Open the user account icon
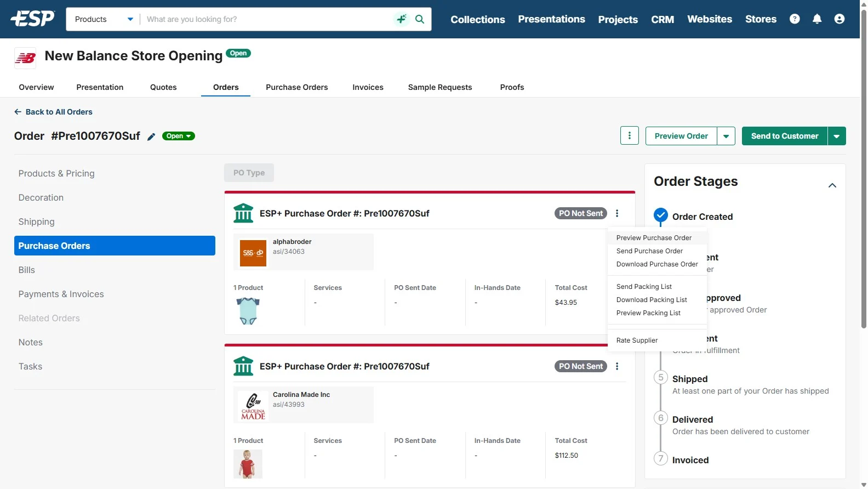868x489 pixels. point(839,19)
